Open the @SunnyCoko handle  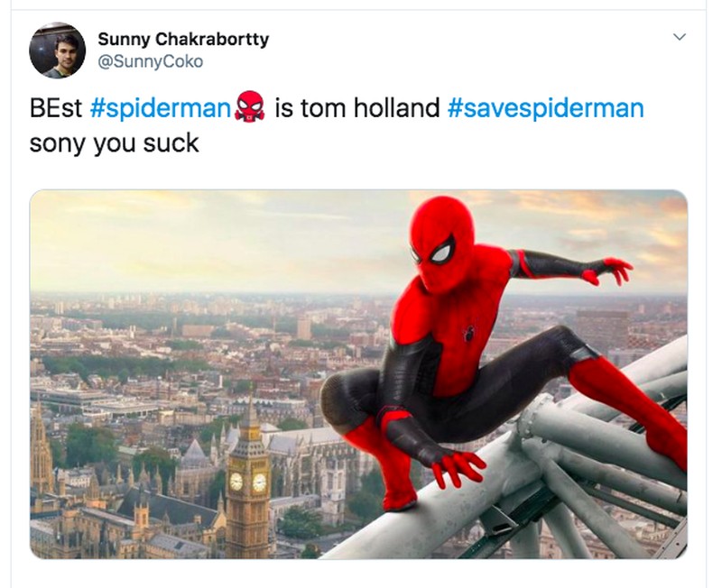[x=150, y=61]
